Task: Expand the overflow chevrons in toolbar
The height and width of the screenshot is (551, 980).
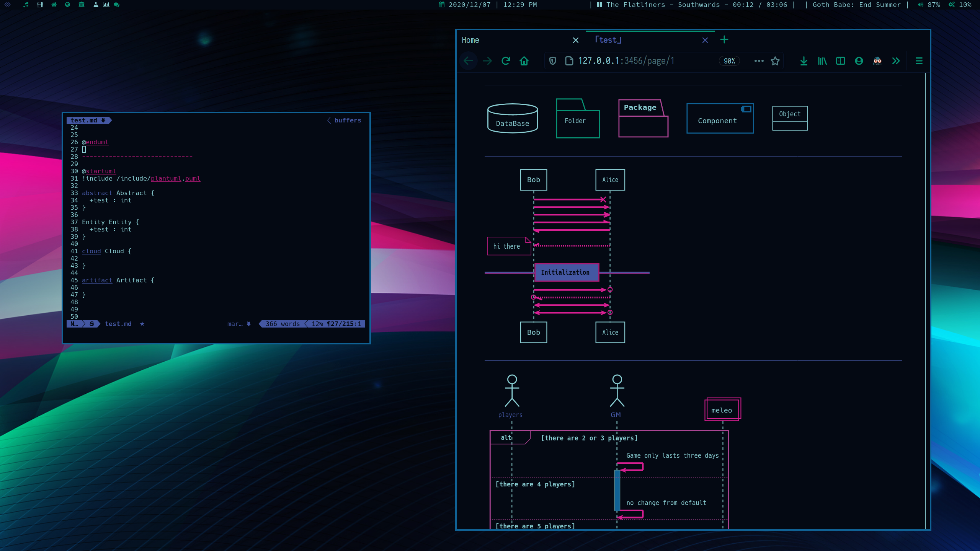Action: coord(896,61)
